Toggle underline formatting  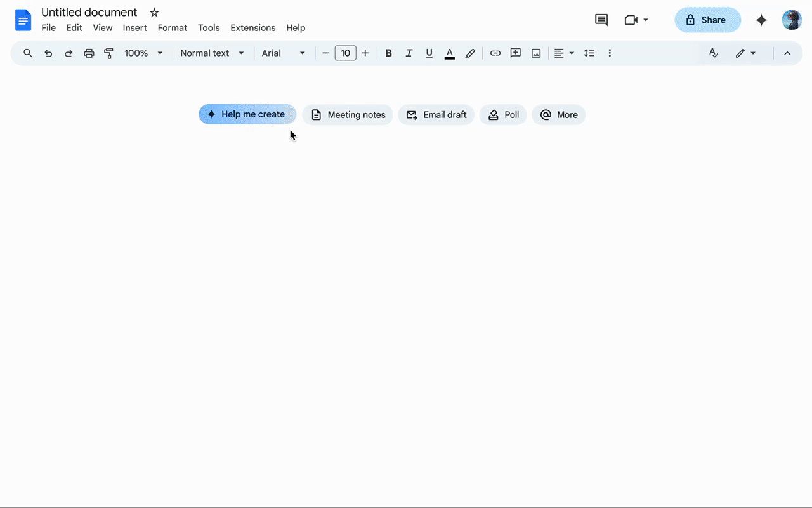pos(429,53)
